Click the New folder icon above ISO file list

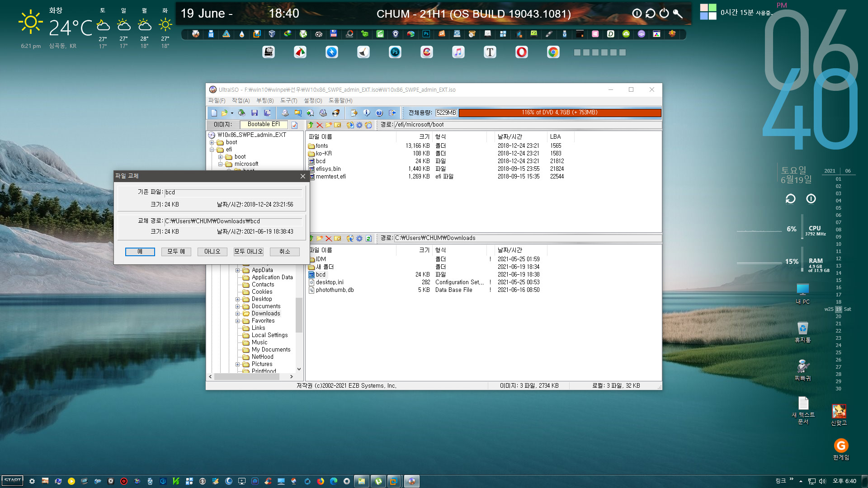tap(329, 125)
